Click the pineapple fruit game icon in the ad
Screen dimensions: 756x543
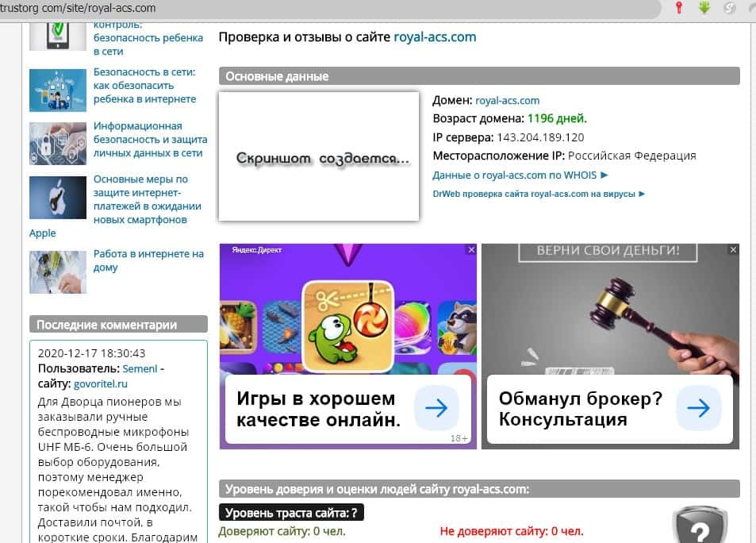pos(238,326)
